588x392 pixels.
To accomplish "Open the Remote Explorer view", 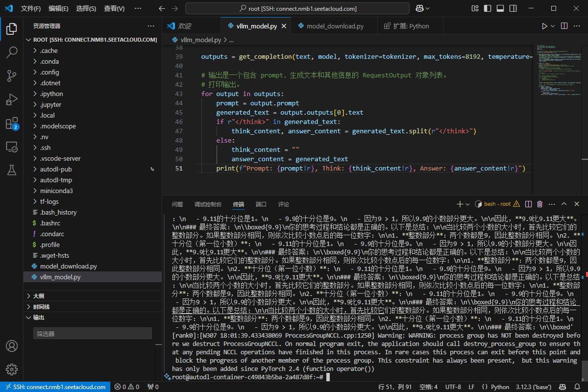I will coord(12,147).
